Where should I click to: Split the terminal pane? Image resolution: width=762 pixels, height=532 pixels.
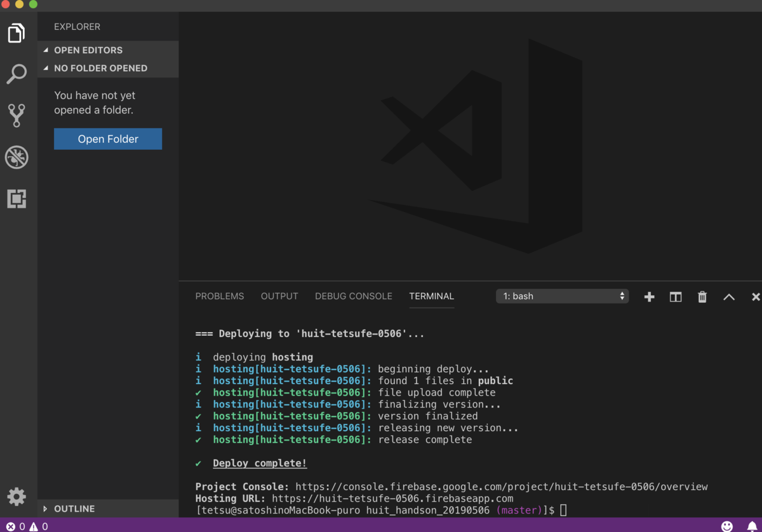676,296
